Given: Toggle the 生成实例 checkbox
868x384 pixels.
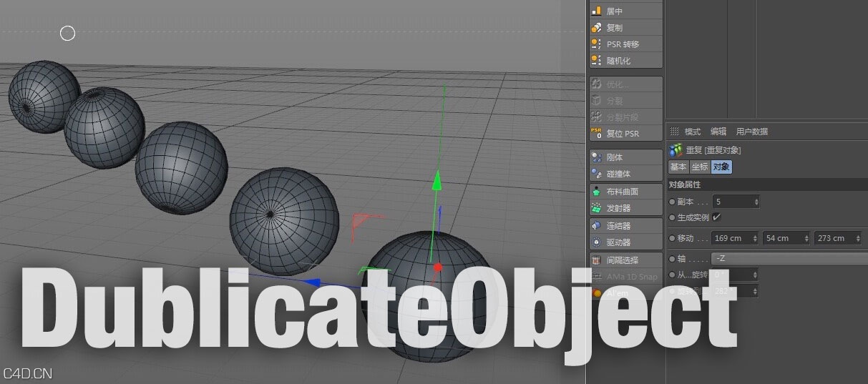Looking at the screenshot, I should point(716,217).
